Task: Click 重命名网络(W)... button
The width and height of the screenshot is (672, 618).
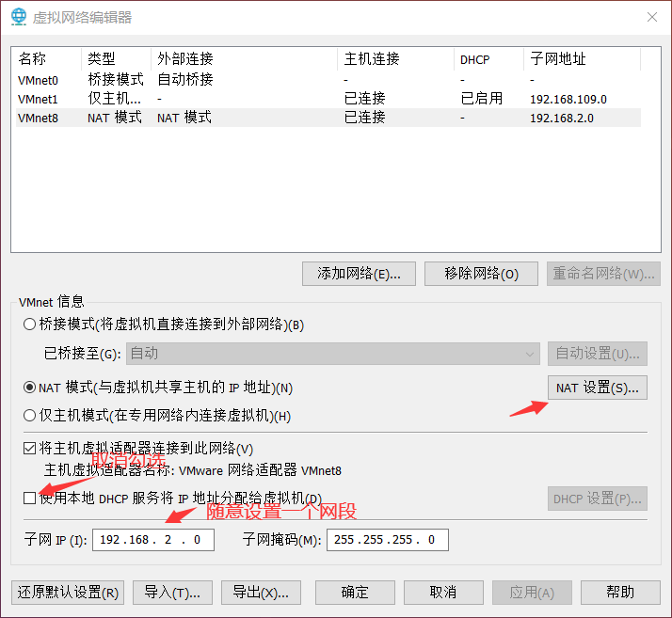Action: (x=603, y=274)
